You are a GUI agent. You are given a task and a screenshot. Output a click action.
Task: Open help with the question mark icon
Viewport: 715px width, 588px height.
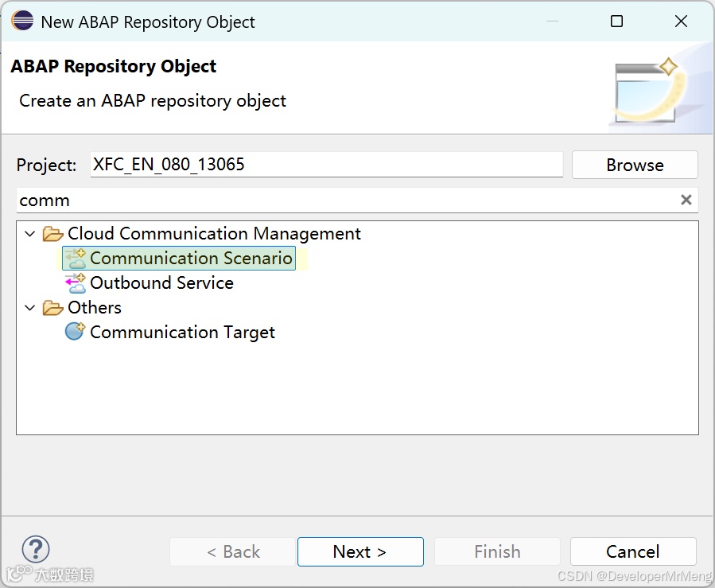pyautogui.click(x=36, y=549)
